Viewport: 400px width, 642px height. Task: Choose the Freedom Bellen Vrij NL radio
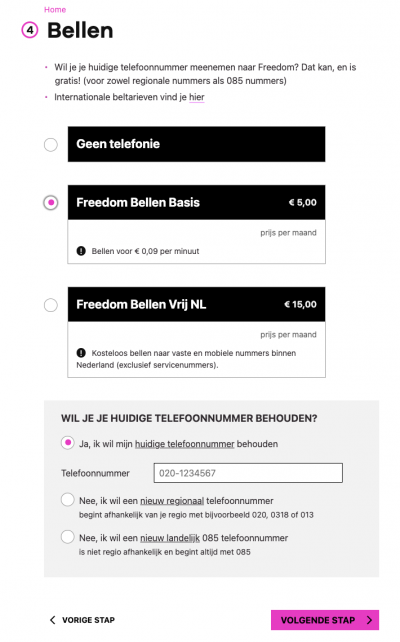point(51,305)
